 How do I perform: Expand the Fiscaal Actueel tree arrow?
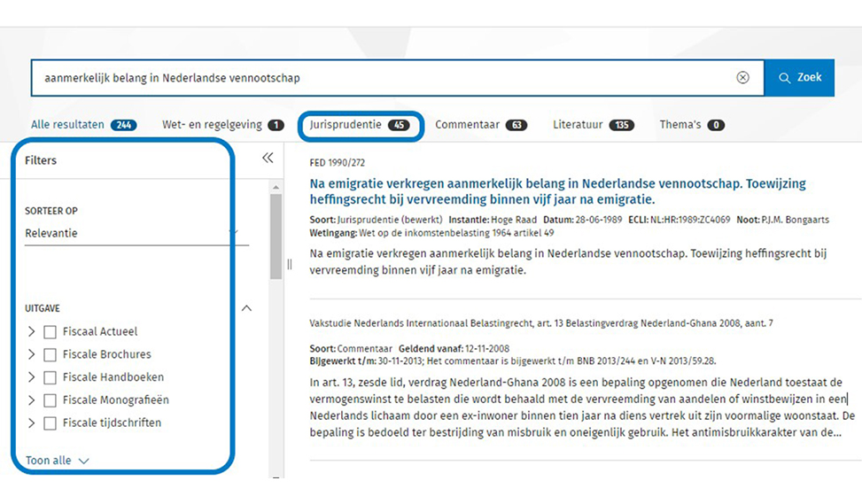[x=32, y=332]
